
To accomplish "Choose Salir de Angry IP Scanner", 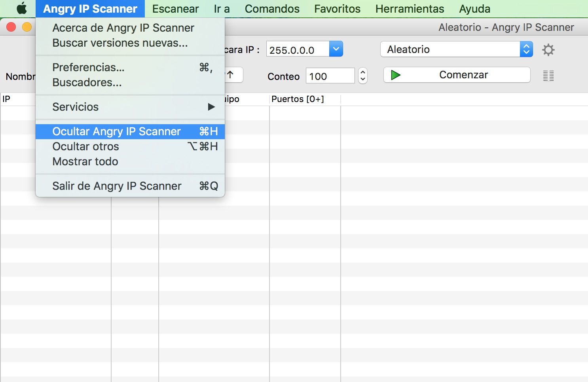I will tap(130, 186).
